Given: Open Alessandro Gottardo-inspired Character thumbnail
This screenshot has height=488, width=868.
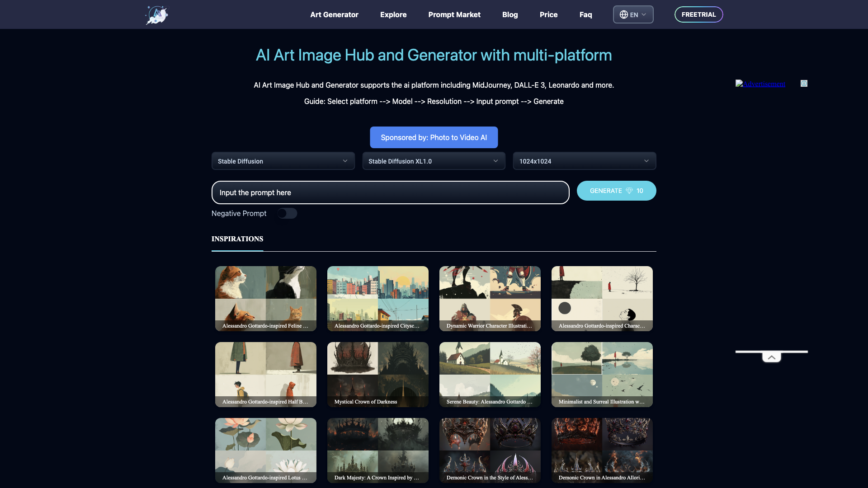Looking at the screenshot, I should (x=602, y=299).
